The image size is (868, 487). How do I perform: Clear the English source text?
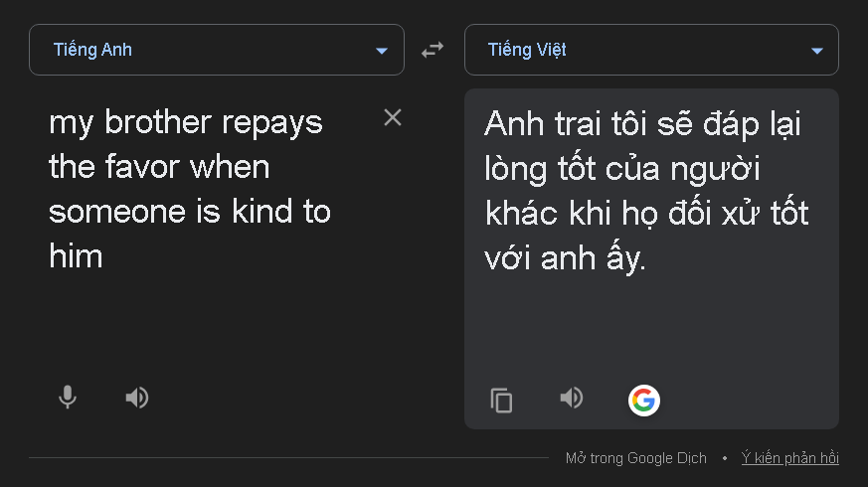[393, 118]
